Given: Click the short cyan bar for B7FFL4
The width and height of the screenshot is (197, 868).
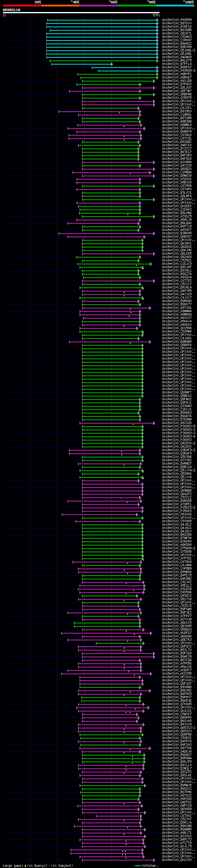Looking at the screenshot, I should (82, 64).
